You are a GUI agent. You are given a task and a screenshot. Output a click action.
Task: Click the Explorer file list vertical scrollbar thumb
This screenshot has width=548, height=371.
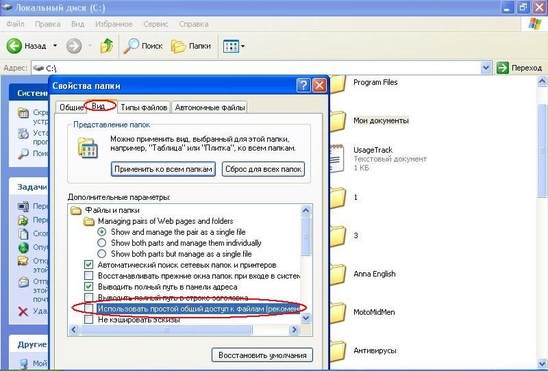point(542,150)
